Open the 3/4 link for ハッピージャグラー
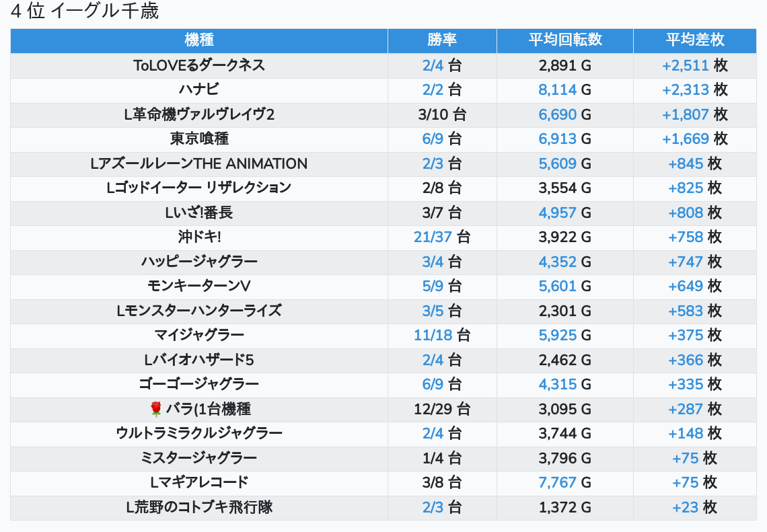Screen dimensions: 767x532 (433, 262)
